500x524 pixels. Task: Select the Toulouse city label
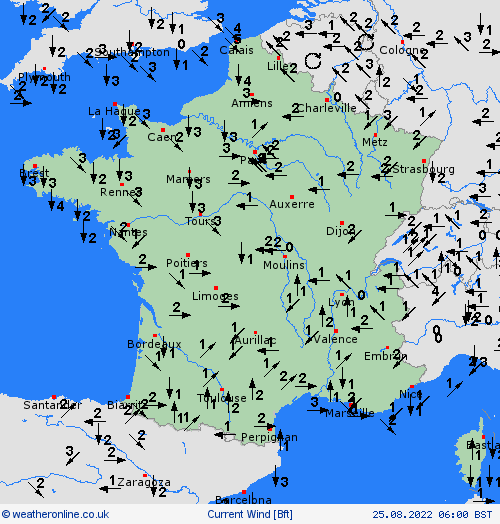[x=222, y=398]
